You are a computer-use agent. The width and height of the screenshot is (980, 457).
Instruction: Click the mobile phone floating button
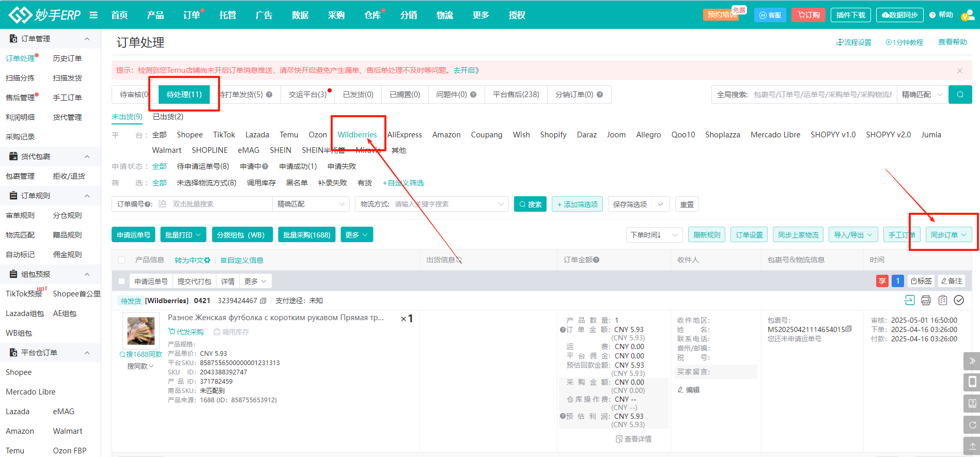coord(972,382)
